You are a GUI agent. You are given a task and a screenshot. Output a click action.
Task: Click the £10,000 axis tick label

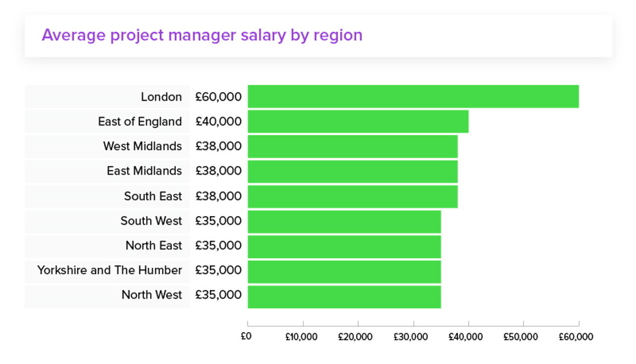(x=301, y=337)
